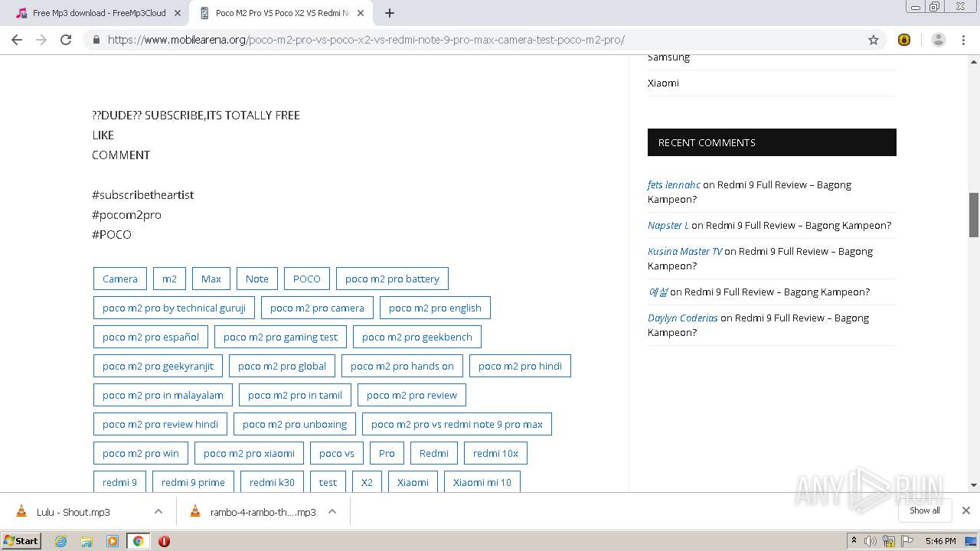The image size is (980, 551).
Task: Open the fets lennahc commenter link
Action: tap(674, 184)
